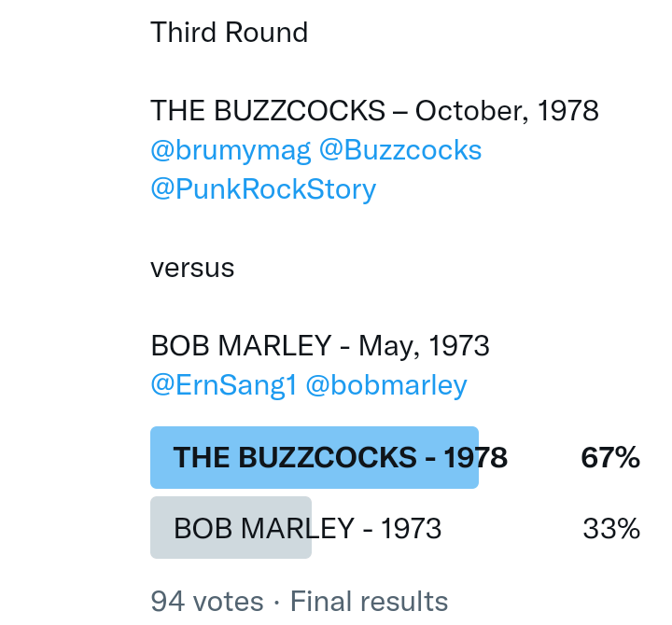Image resolution: width=672 pixels, height=625 pixels.
Task: Click 'BOB MARLEY' name in tweet body
Action: pyautogui.click(x=241, y=346)
